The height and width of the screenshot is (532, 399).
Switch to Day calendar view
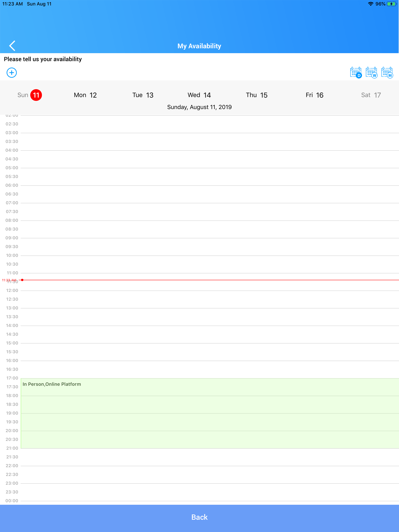pos(356,72)
